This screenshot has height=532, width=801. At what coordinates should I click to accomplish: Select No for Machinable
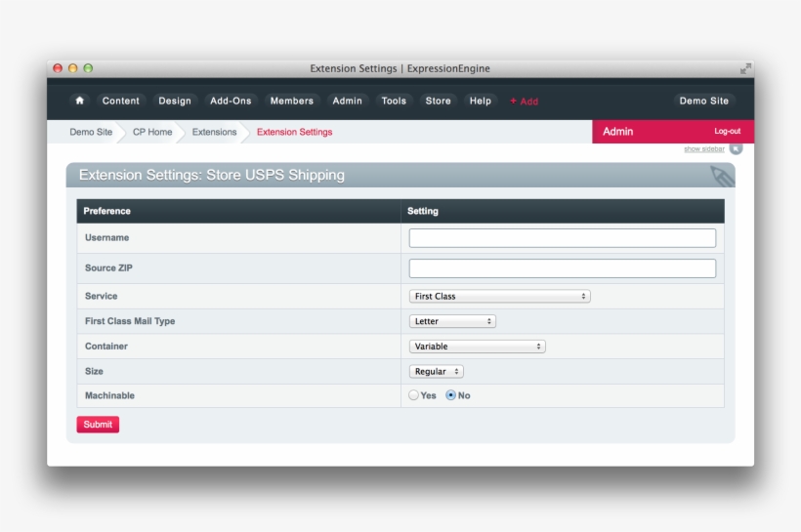coord(451,395)
